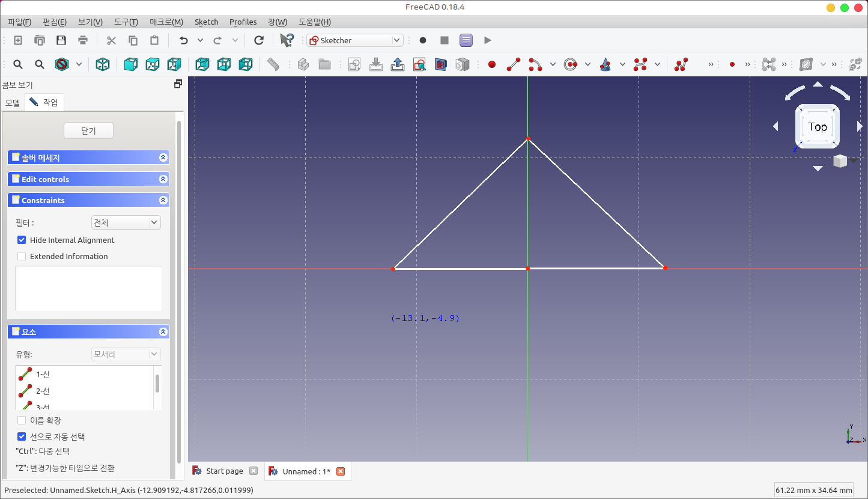Select the create polyline tool
The image size is (868, 499).
pyautogui.click(x=681, y=64)
